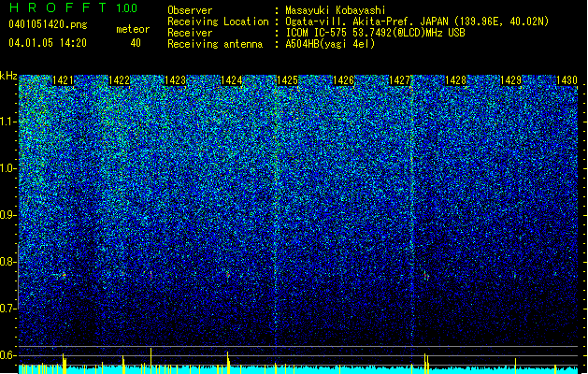Click the 1427 time marker
Screen dimensions: 588x374
click(x=399, y=80)
